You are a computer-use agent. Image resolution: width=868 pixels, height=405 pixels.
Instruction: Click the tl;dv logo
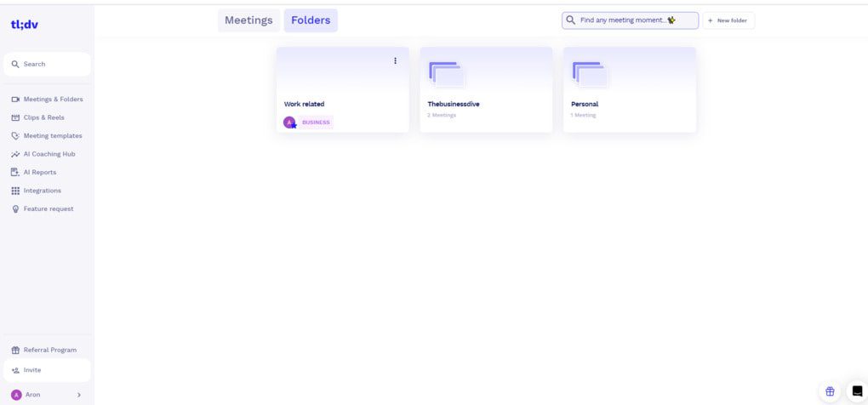tap(24, 25)
